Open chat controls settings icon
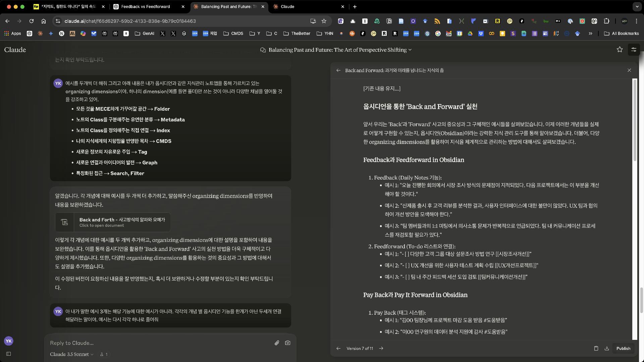 point(634,50)
